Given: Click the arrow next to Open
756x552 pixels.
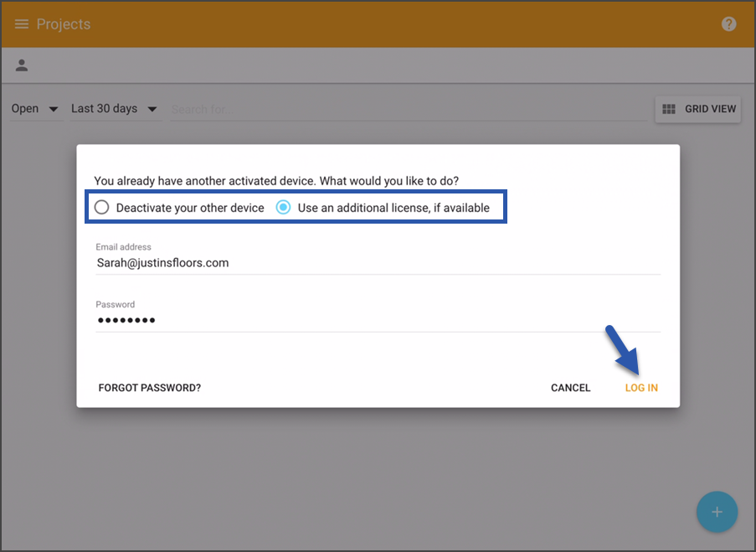Looking at the screenshot, I should (54, 110).
